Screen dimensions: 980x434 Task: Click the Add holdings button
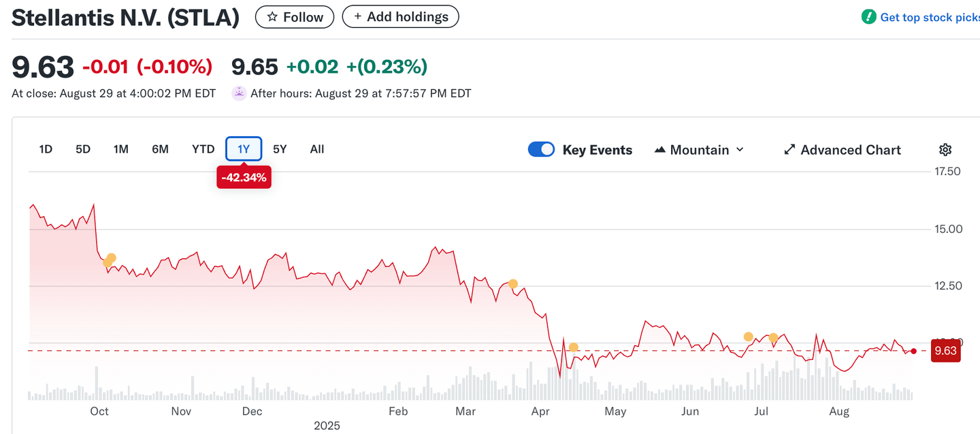(x=400, y=17)
